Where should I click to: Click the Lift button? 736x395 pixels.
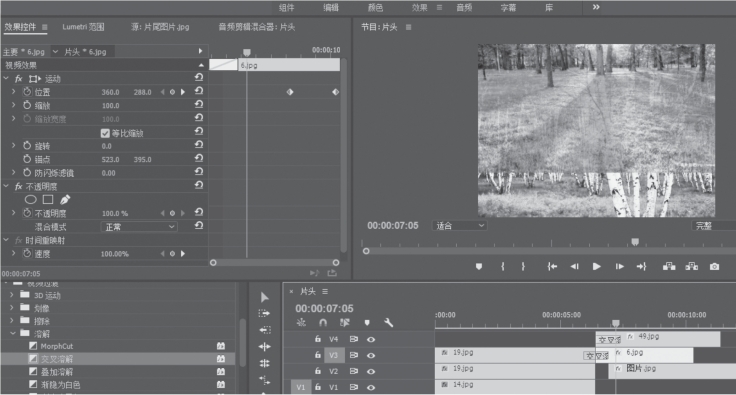[x=669, y=266]
